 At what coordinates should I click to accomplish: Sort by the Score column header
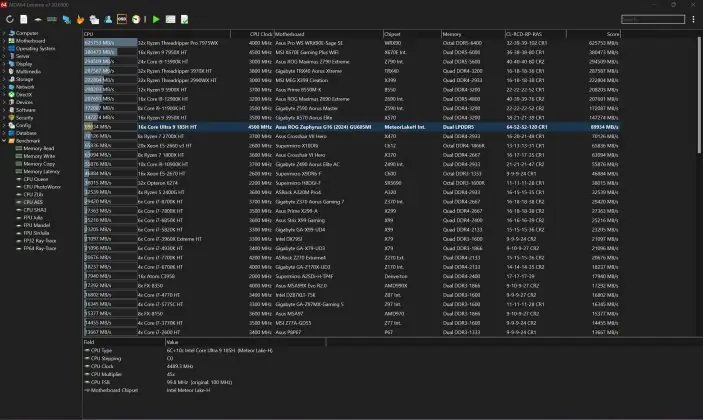594,34
